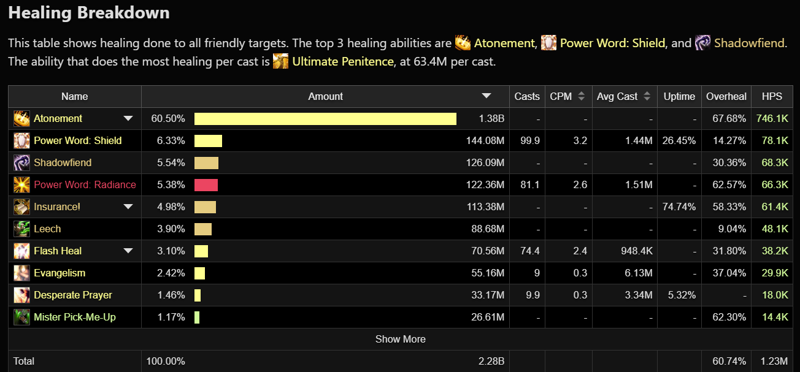
Task: Click the HPS column header
Action: (x=772, y=96)
